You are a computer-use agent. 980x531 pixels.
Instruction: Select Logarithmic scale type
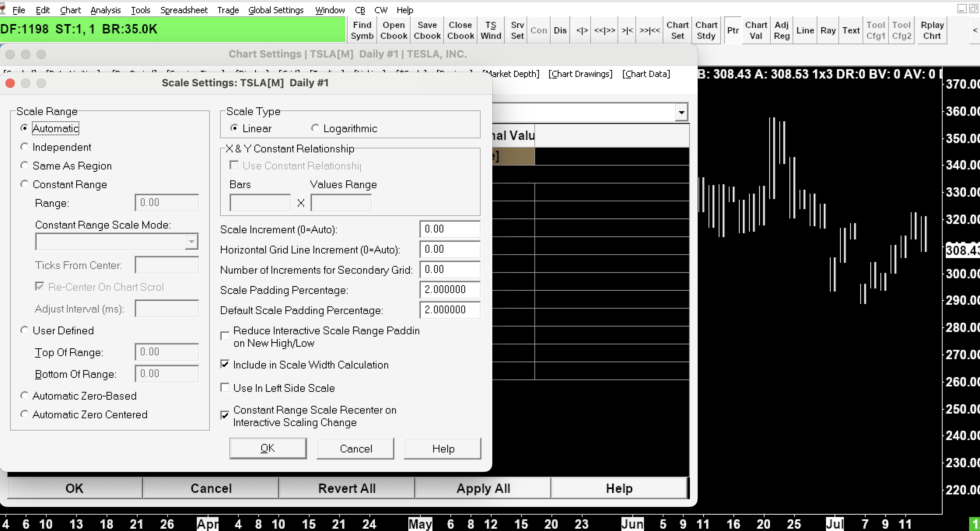tap(315, 128)
